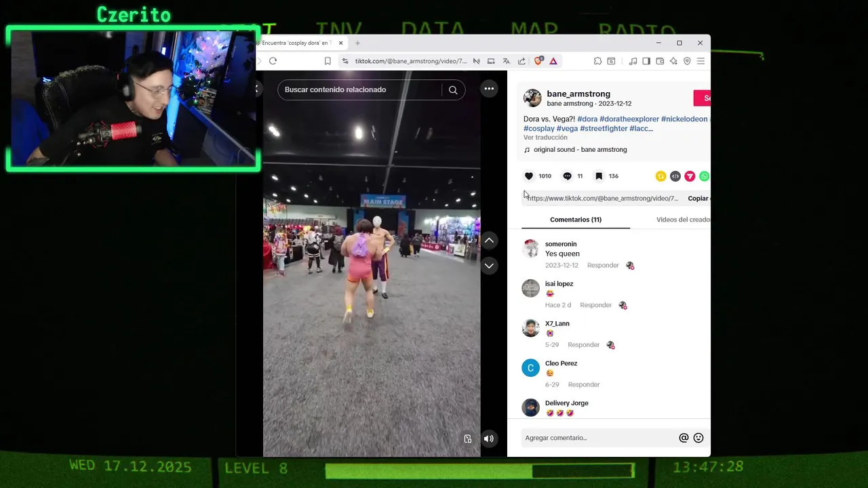Click the #cosplay hashtag
Image resolution: width=868 pixels, height=488 pixels.
tap(539, 128)
